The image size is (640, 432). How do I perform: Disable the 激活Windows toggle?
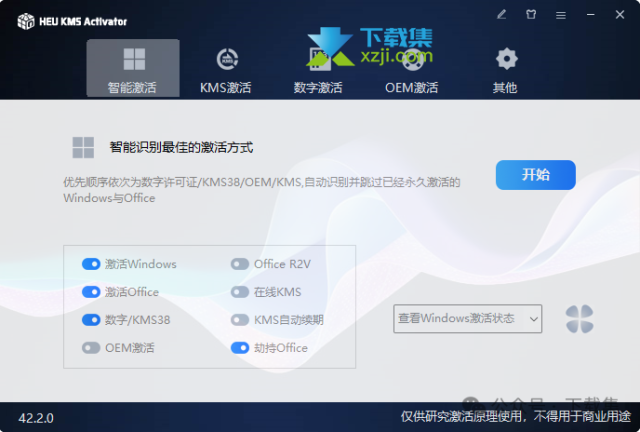point(91,264)
